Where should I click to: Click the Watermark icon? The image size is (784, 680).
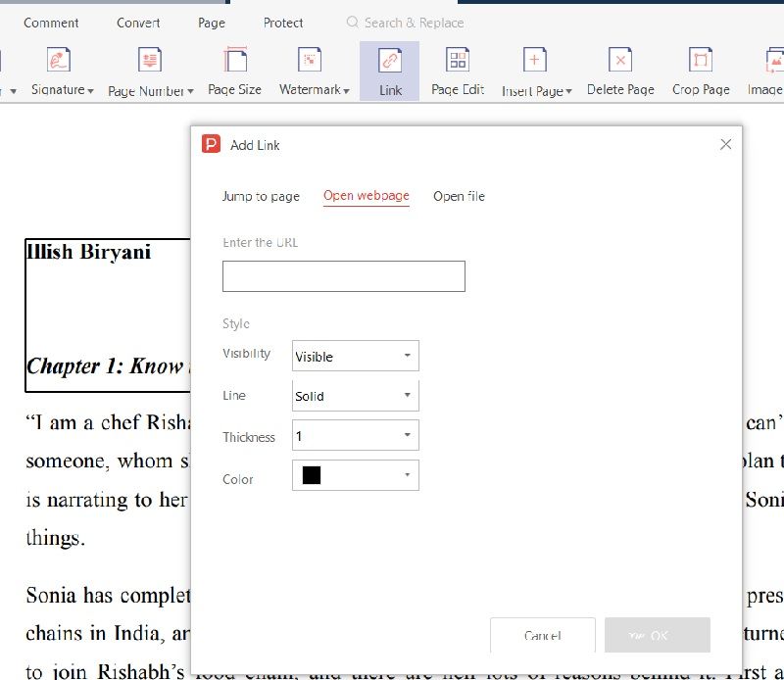tap(310, 60)
